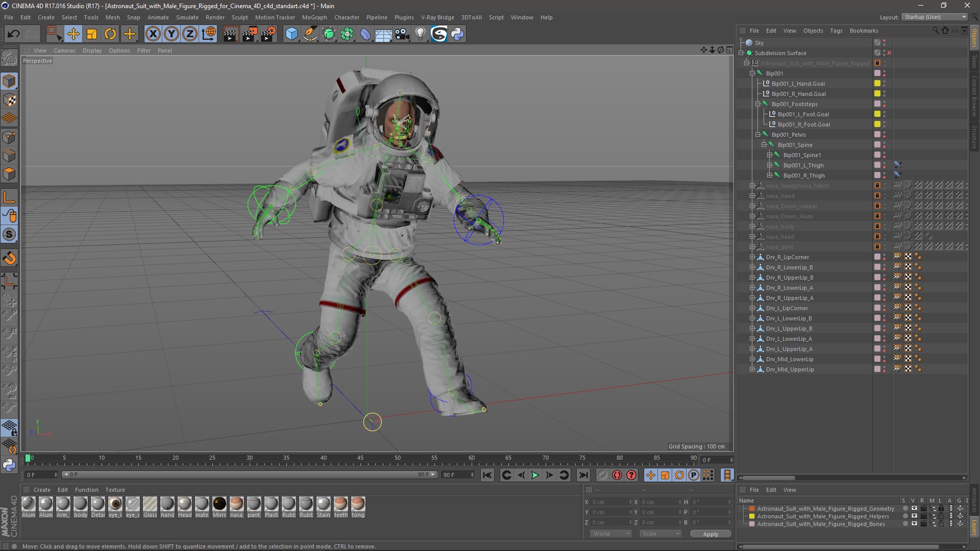Open material manager Texture menu

pos(115,490)
